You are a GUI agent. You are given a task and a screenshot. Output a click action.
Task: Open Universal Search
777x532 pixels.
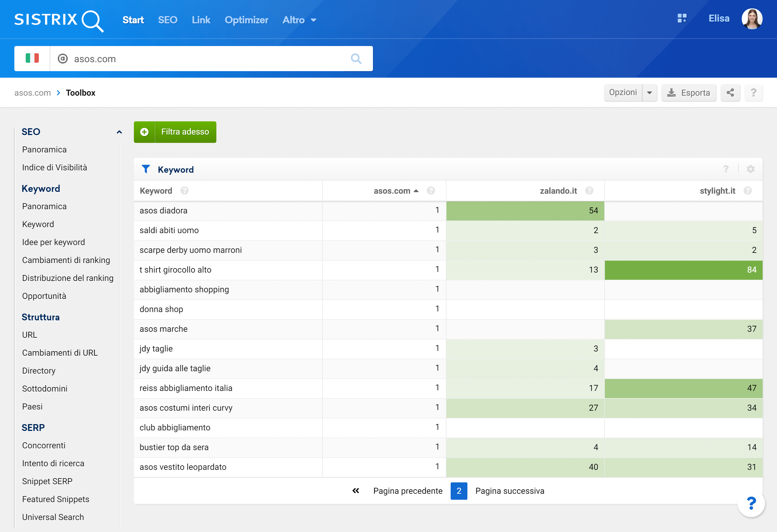click(53, 517)
